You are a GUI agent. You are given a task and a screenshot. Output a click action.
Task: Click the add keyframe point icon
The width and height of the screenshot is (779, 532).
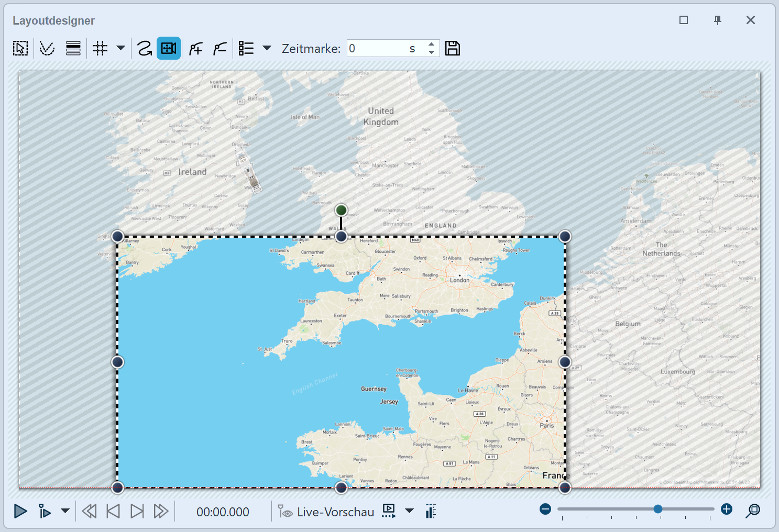click(196, 49)
